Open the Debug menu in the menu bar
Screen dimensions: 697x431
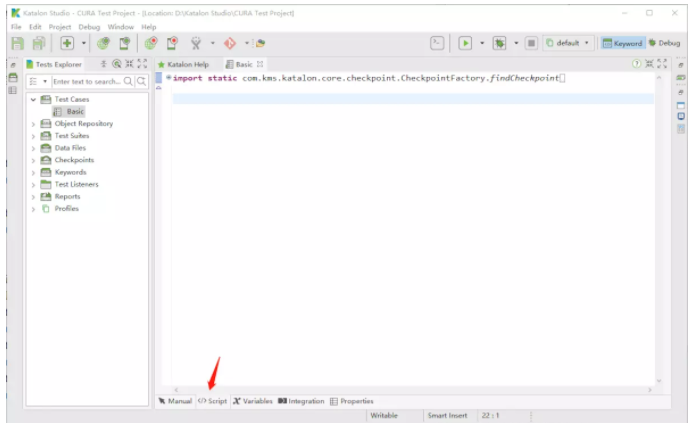(89, 27)
